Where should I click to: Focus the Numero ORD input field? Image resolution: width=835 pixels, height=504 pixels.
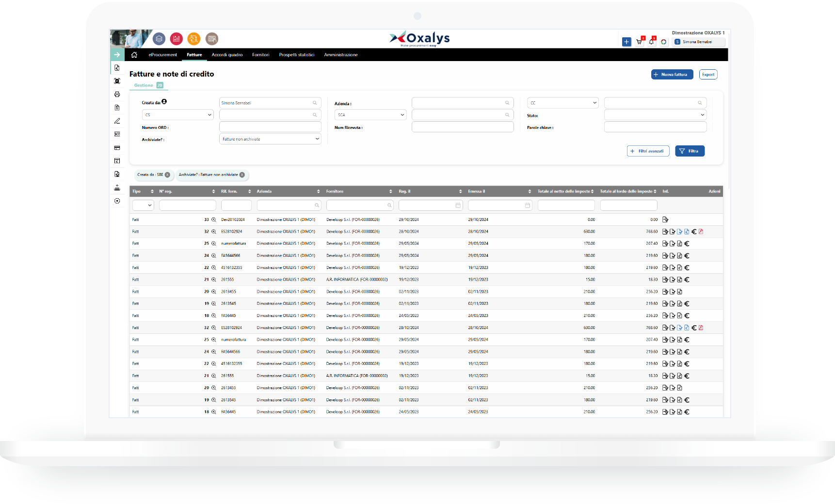pos(270,127)
